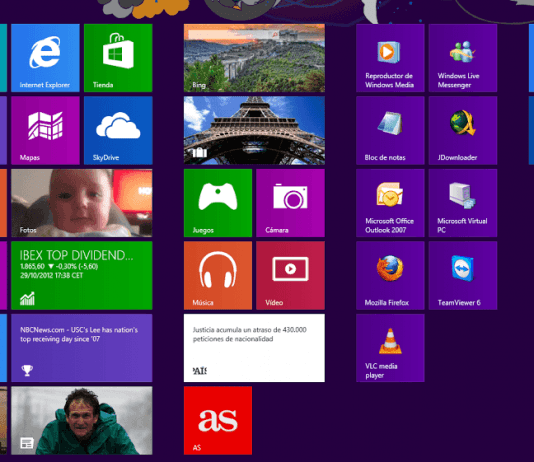Launch Mozilla Firefox tile

pyautogui.click(x=390, y=275)
